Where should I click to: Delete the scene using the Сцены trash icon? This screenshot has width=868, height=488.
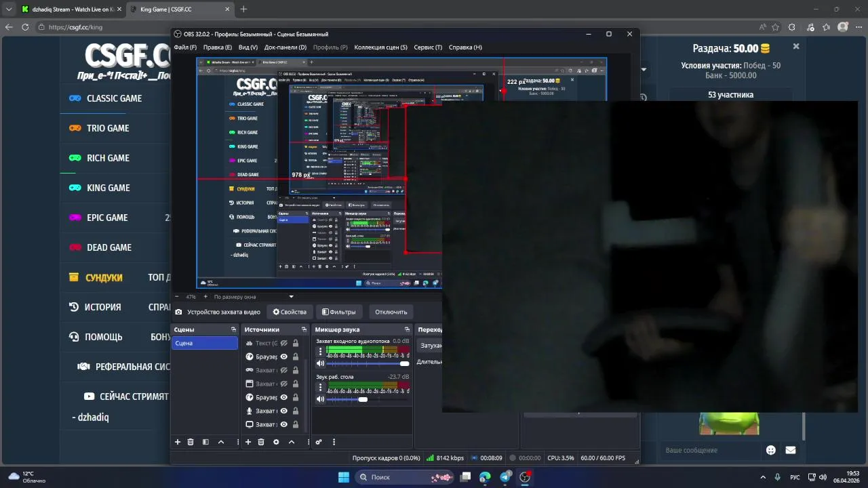[x=191, y=442]
